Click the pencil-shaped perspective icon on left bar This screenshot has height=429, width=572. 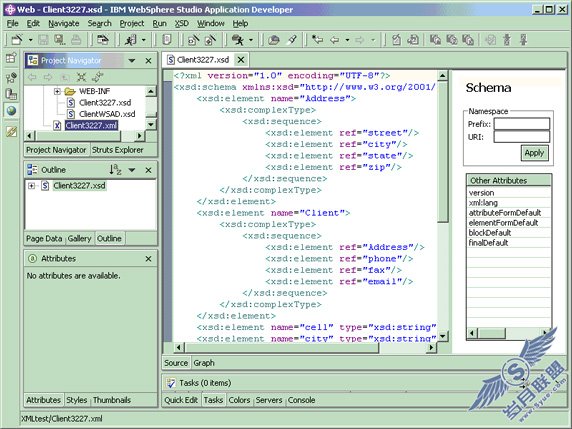click(11, 131)
